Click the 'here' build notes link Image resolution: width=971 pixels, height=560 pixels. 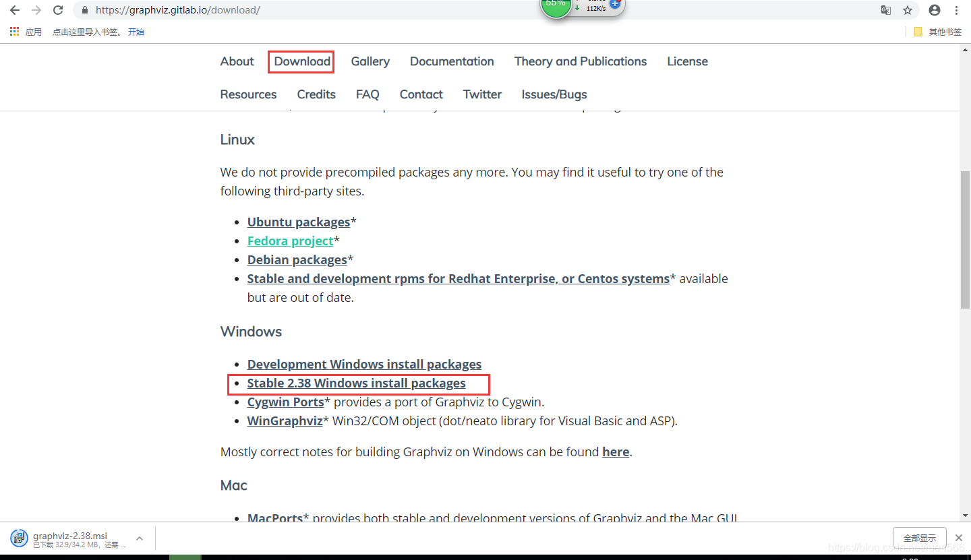tap(616, 452)
